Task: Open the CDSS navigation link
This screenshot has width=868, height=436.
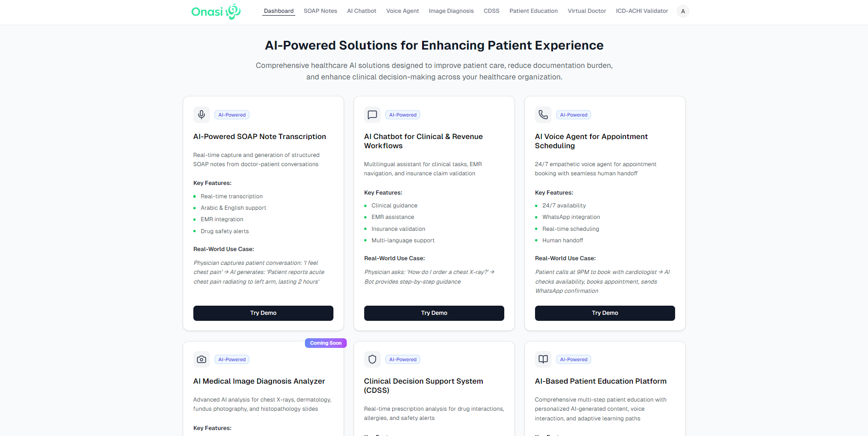Action: [x=491, y=11]
